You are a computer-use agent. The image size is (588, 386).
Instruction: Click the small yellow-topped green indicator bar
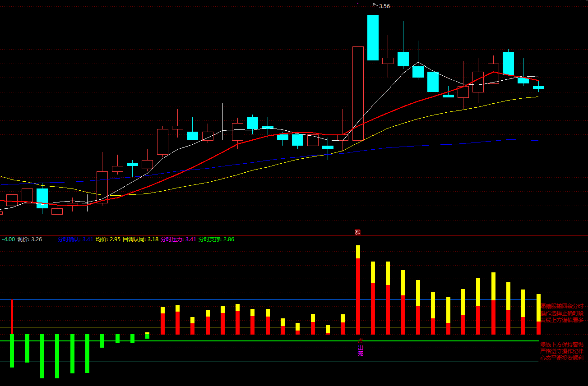tap(147, 335)
